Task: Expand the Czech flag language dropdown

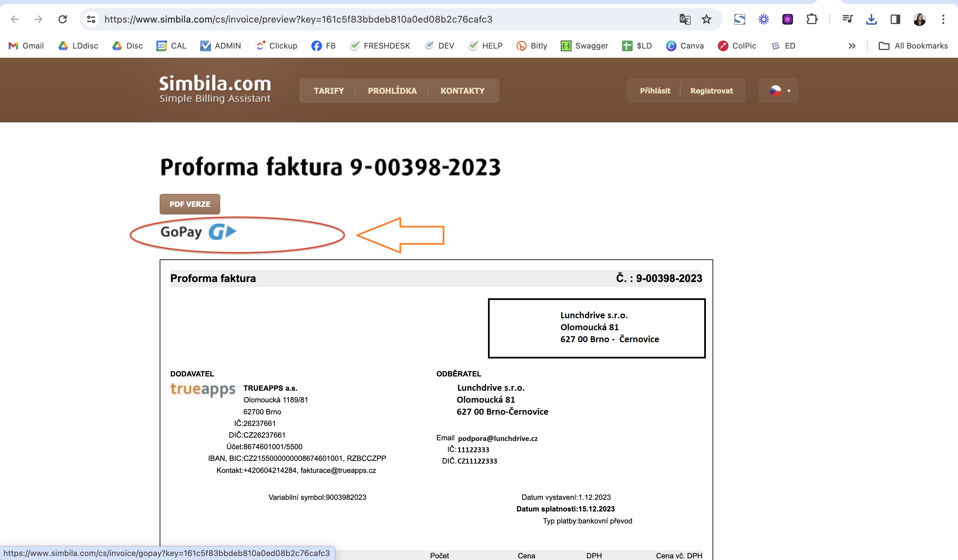Action: pos(779,91)
